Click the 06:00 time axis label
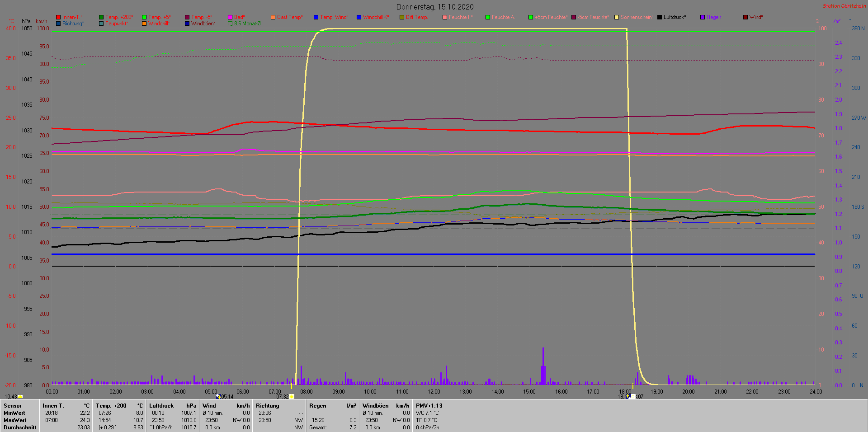 243,392
